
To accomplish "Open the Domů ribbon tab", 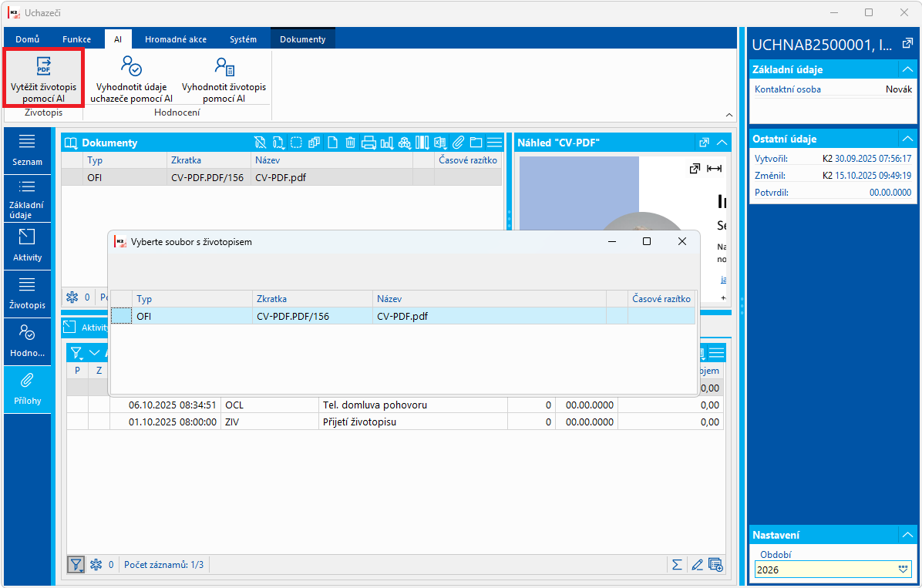I will pyautogui.click(x=28, y=39).
